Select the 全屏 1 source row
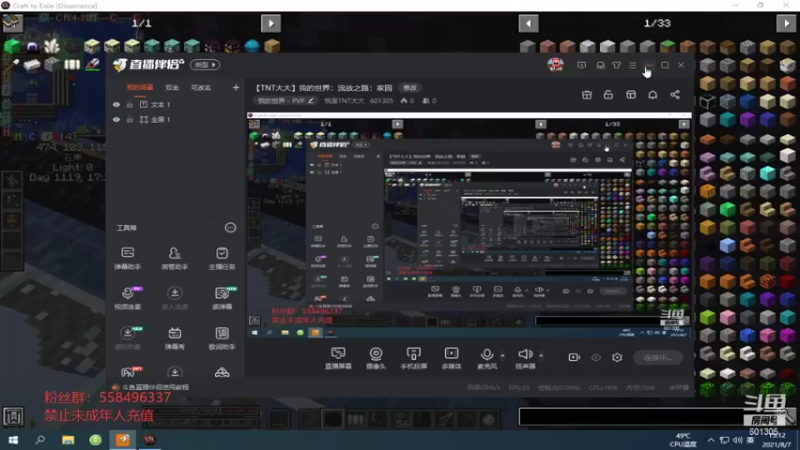 (175, 119)
